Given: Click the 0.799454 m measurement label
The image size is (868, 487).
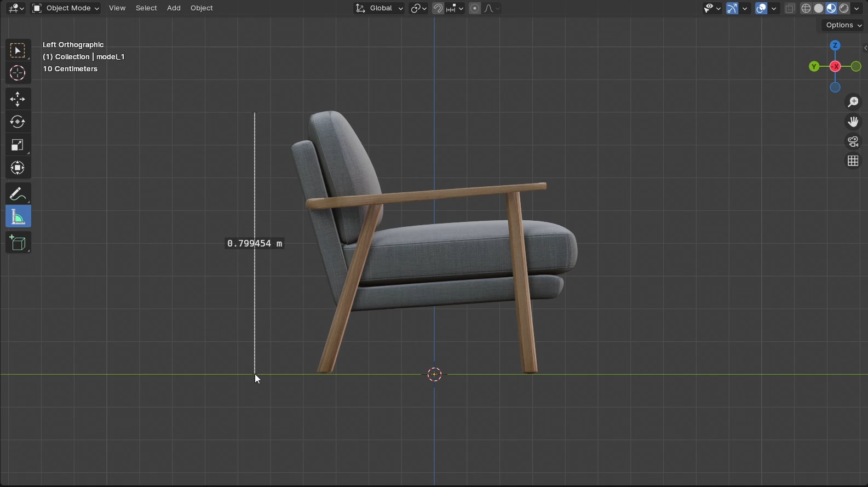Looking at the screenshot, I should pos(255,243).
